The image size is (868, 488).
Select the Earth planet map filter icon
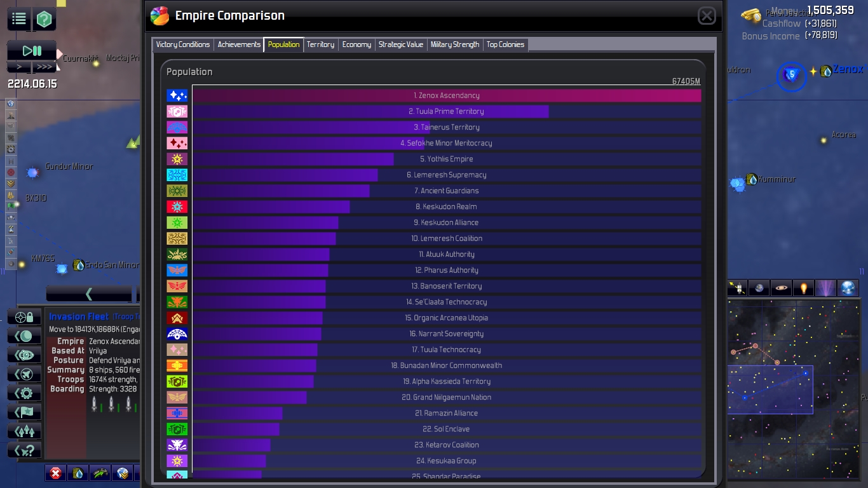[759, 288]
